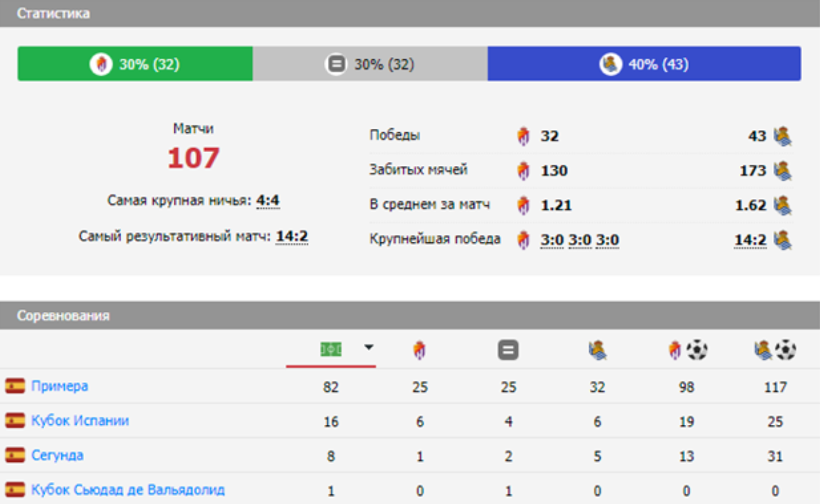Click the Spain flag beside Сегунда

point(14,456)
